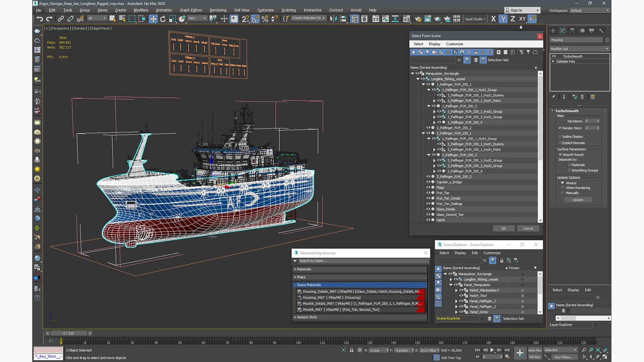Open the Render Setup teapot icon
The image size is (644, 362).
point(418,19)
